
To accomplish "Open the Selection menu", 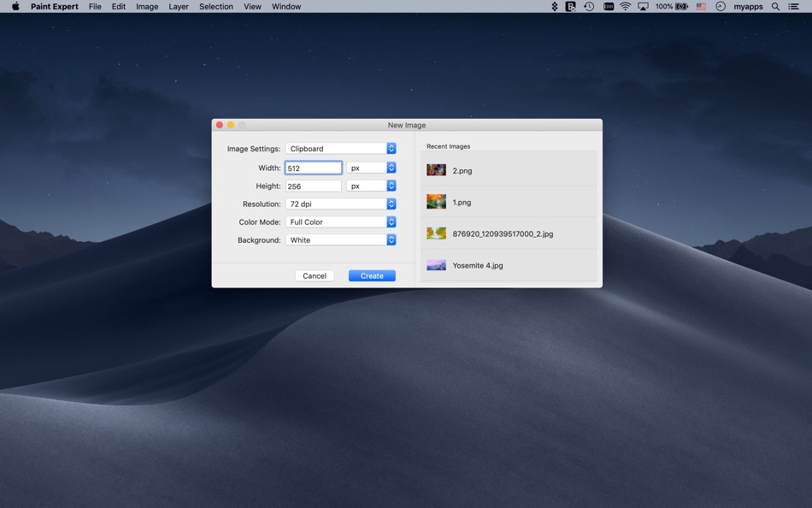I will tap(216, 6).
